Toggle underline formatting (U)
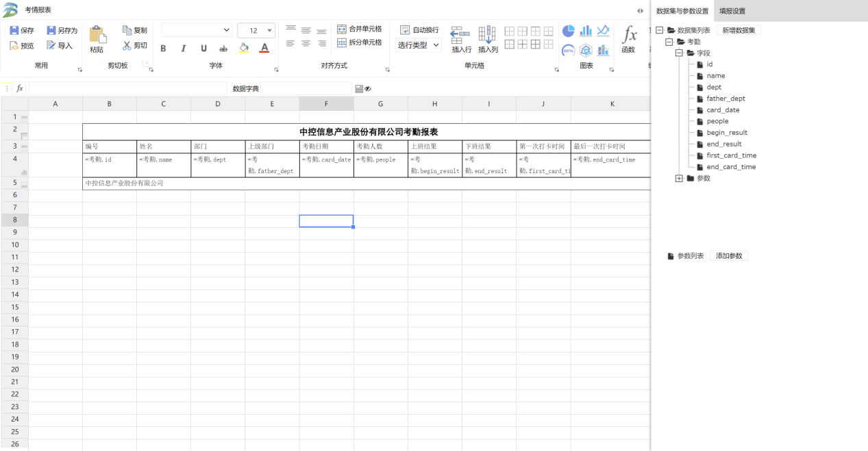Viewport: 868px width, 451px height. tap(203, 49)
